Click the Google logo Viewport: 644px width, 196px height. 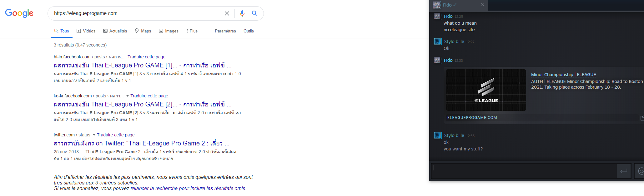tap(19, 13)
